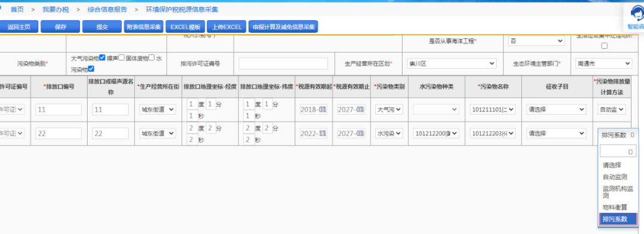Click the 上传EXCEL button
Image resolution: width=644 pixels, height=234 pixels.
tap(227, 27)
